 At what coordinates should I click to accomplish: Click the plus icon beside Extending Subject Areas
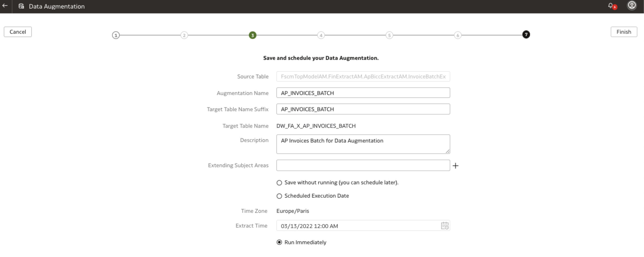(455, 166)
